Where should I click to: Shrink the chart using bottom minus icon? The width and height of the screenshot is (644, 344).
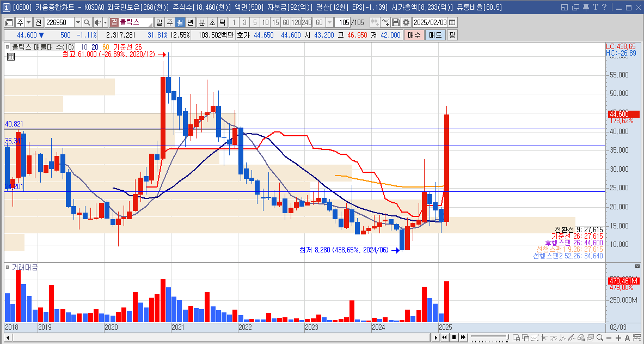[609, 338]
